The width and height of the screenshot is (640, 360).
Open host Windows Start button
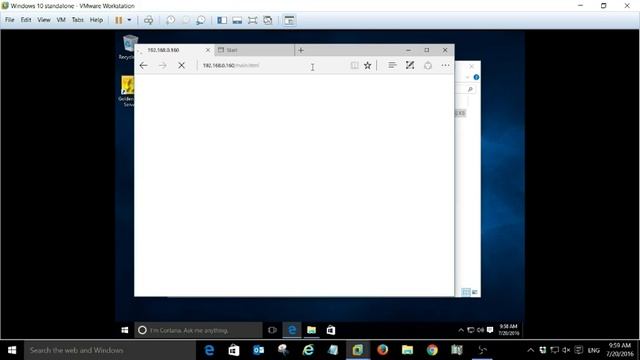click(12, 350)
